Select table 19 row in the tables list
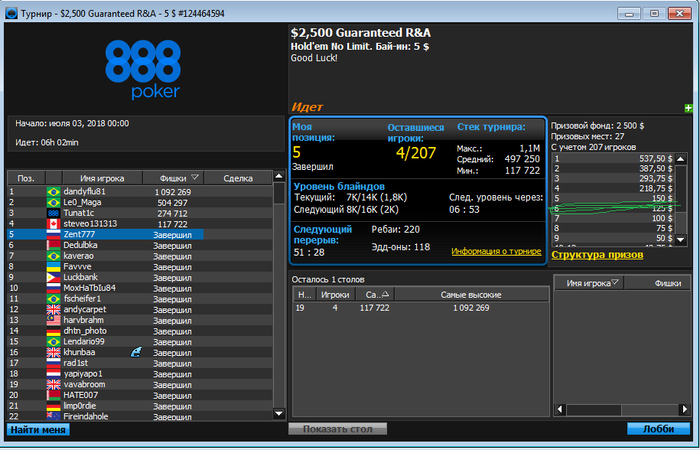This screenshot has width=700, height=450. [x=421, y=308]
